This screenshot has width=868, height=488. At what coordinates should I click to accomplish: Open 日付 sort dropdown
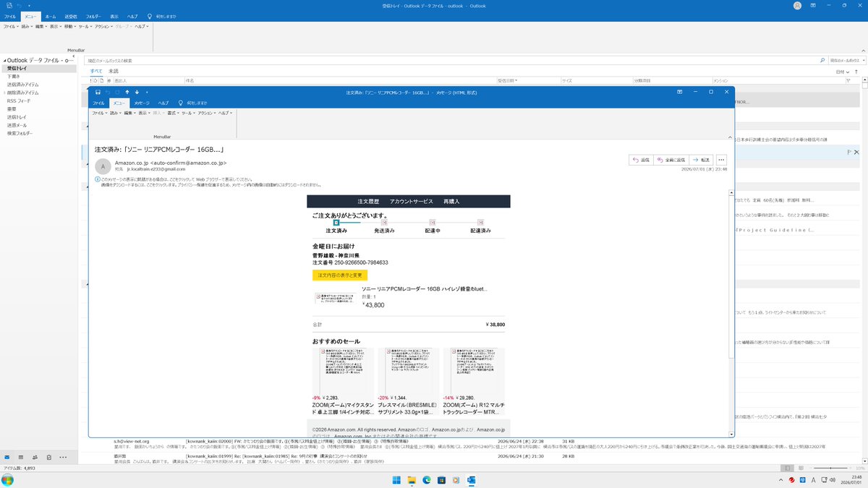click(843, 72)
